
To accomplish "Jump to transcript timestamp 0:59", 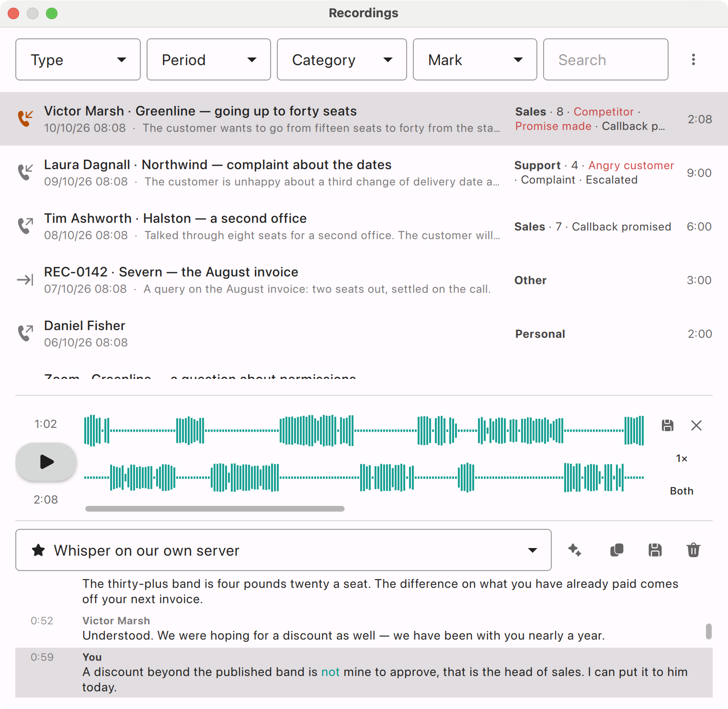I will point(42,657).
